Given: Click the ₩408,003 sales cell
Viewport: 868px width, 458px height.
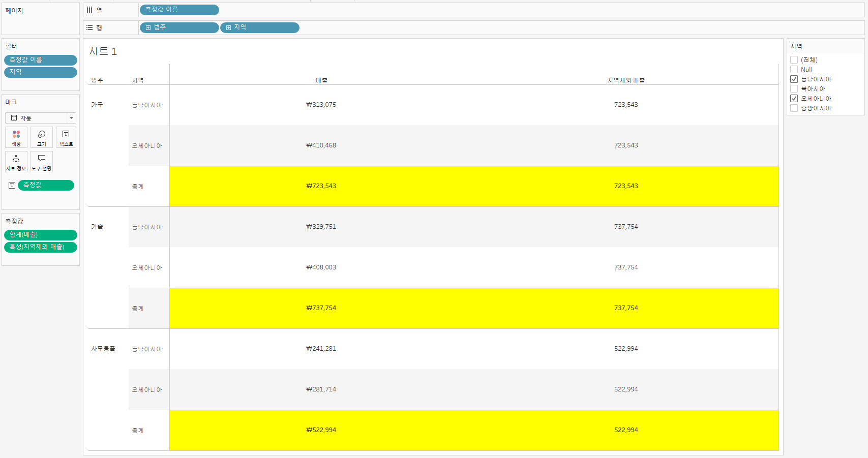Looking at the screenshot, I should [x=321, y=267].
